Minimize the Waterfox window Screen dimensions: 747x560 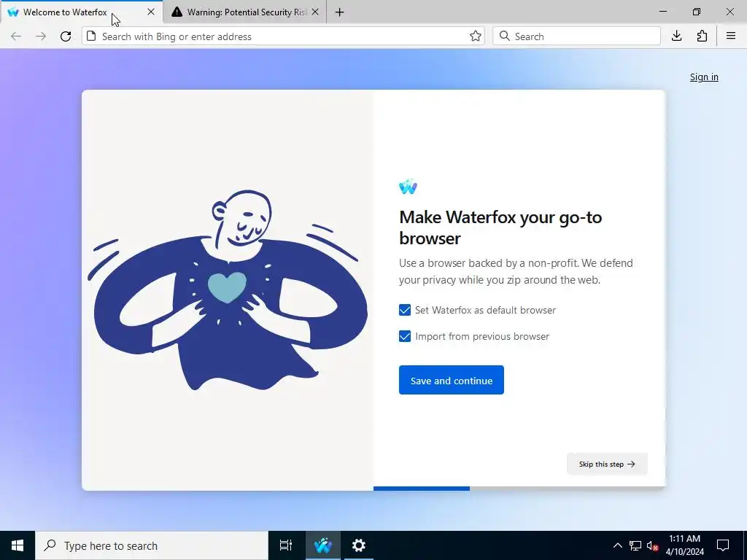(663, 12)
